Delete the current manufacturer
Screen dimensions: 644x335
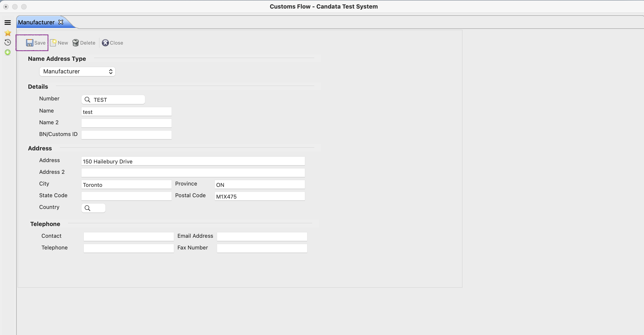tap(84, 43)
